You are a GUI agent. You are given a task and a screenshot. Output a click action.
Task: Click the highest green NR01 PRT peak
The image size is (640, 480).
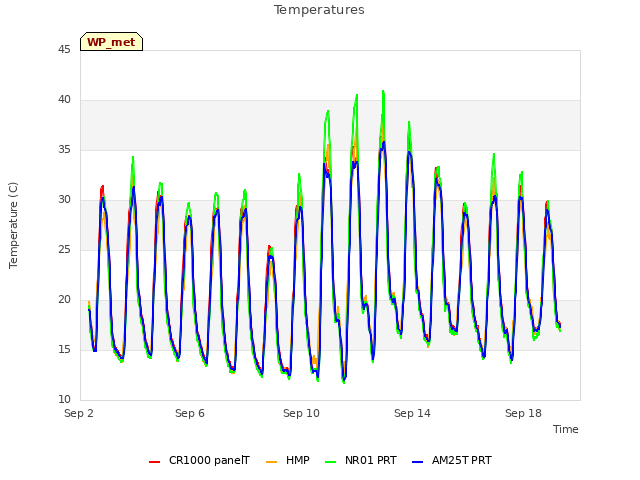(383, 91)
